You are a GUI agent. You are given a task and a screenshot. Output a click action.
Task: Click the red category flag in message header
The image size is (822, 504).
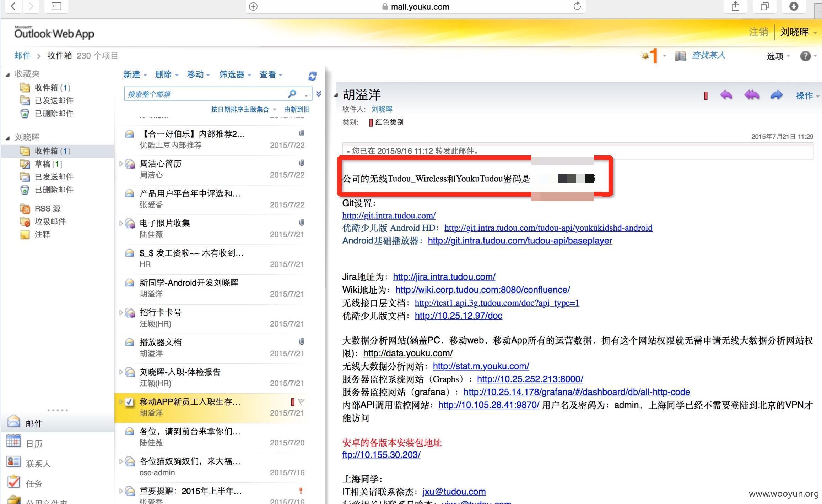(706, 95)
